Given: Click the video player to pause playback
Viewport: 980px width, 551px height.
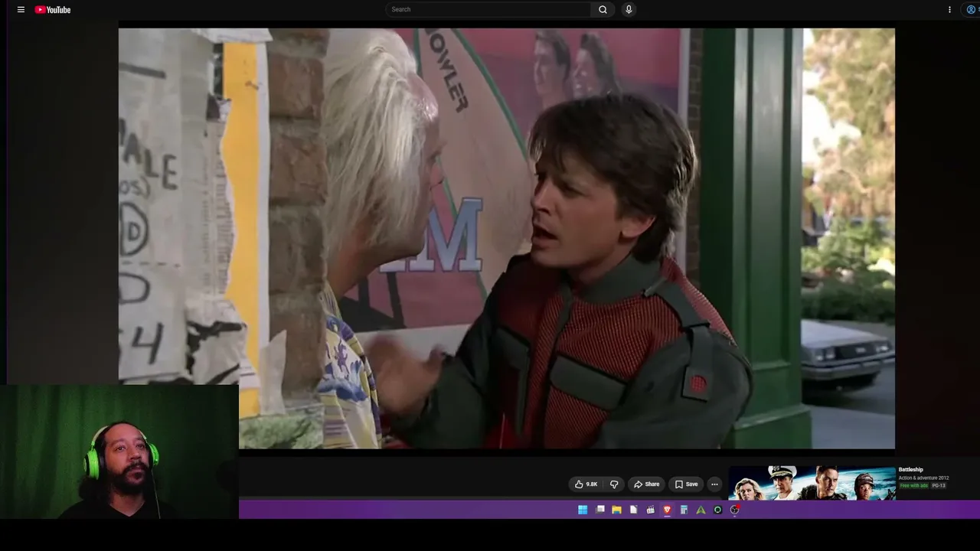Looking at the screenshot, I should [x=507, y=238].
